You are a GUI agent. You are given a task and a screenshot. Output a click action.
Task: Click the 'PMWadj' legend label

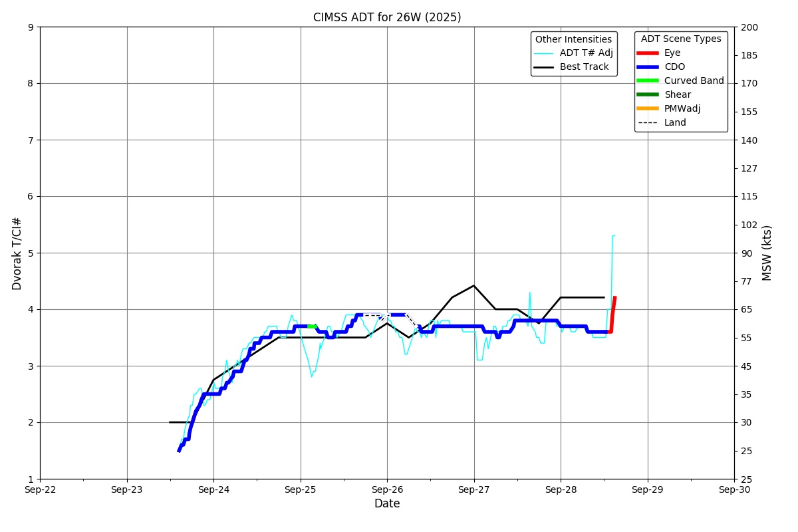tap(682, 108)
